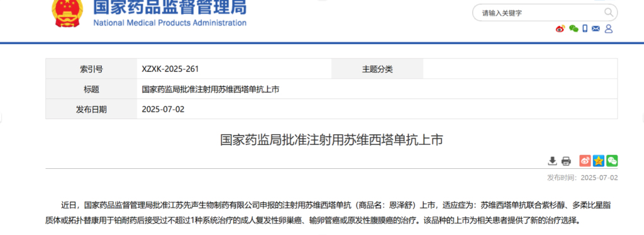Image resolution: width=644 pixels, height=235 pixels.
Task: Open the header WeChat icon
Action: (x=574, y=29)
